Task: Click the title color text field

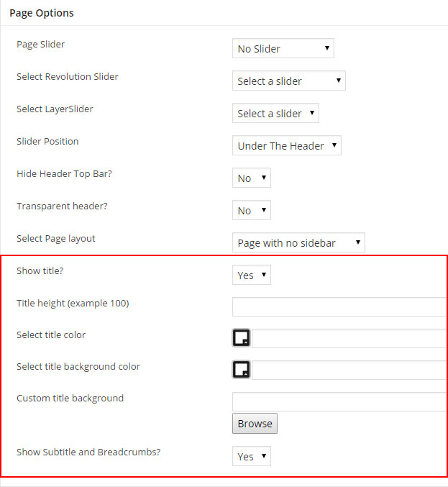Action: [349, 339]
